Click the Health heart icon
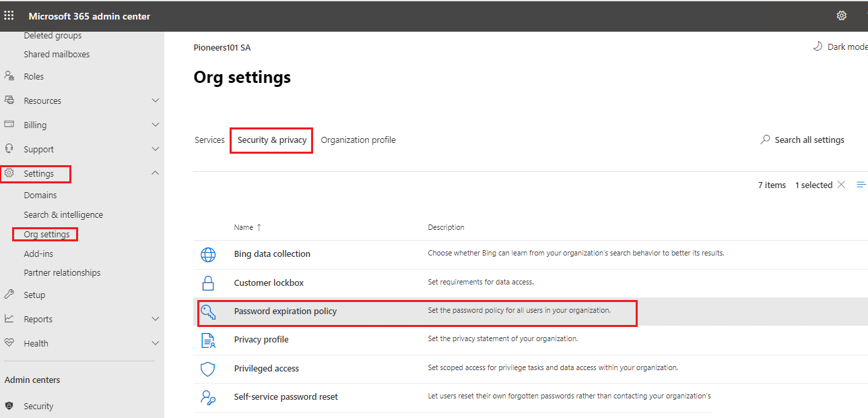The height and width of the screenshot is (418, 868). click(9, 343)
